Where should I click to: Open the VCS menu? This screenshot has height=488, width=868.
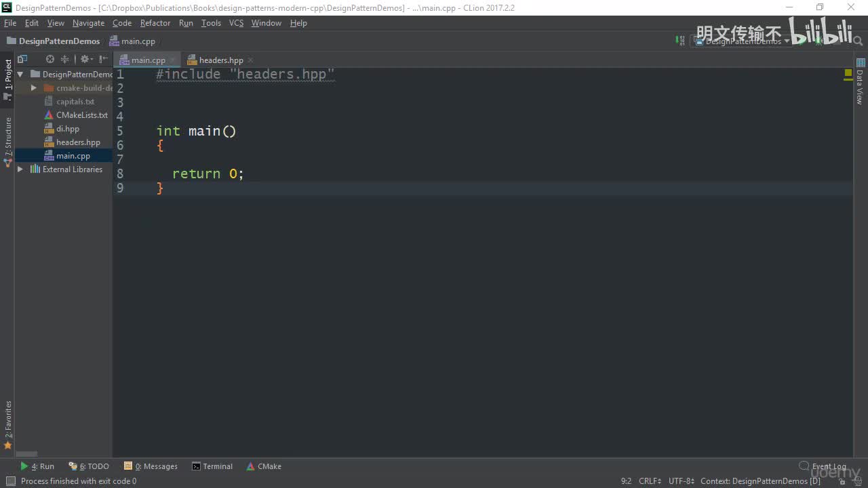click(x=236, y=23)
